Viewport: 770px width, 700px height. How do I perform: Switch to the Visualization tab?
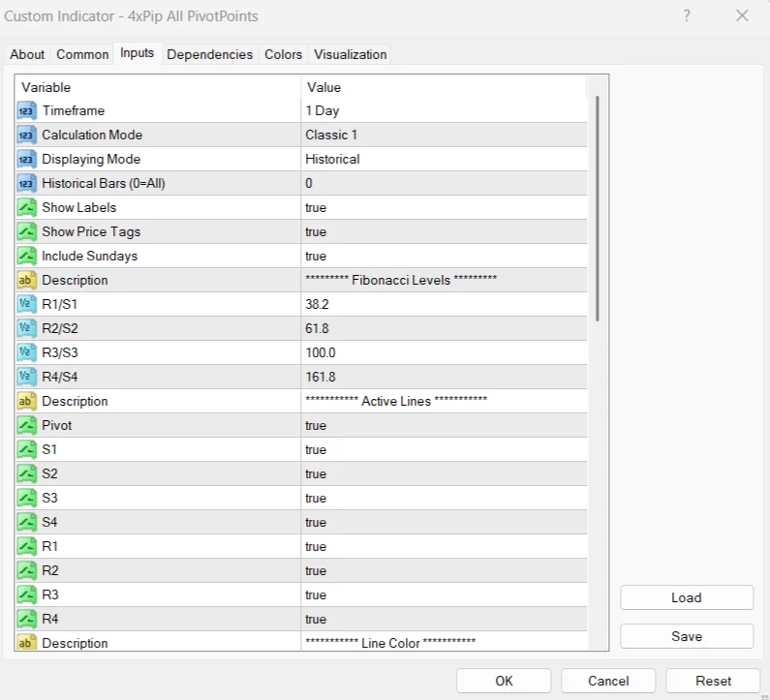[351, 54]
